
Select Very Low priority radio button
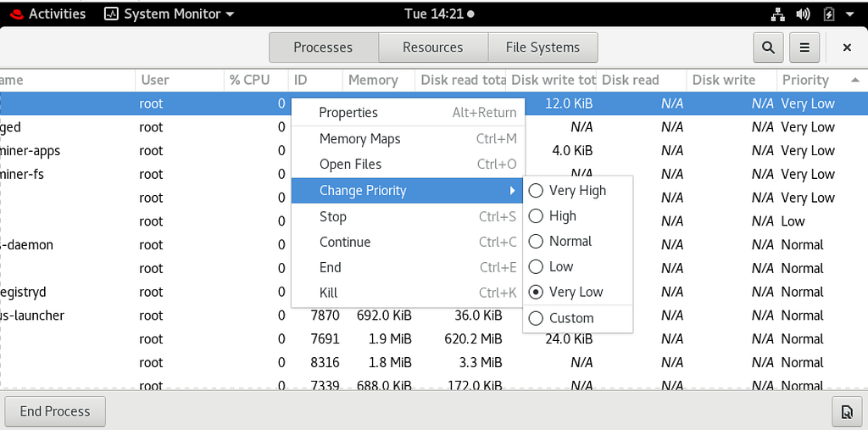[x=536, y=292]
